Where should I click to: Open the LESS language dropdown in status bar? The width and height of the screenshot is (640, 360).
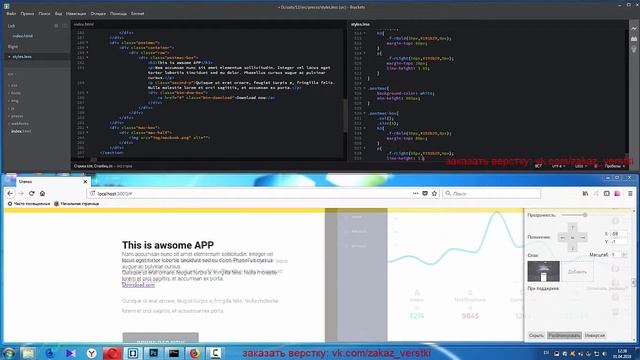[x=581, y=166]
